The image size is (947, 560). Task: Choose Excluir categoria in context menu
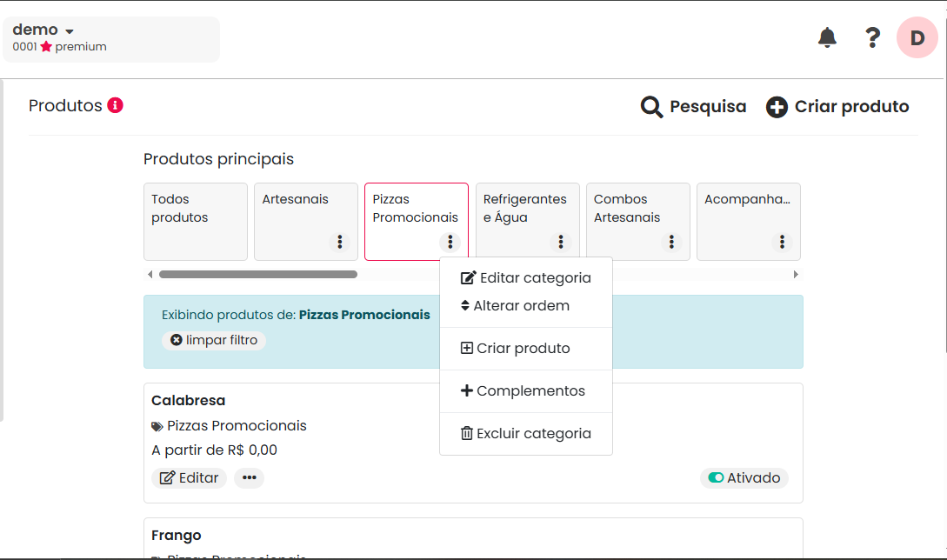526,433
